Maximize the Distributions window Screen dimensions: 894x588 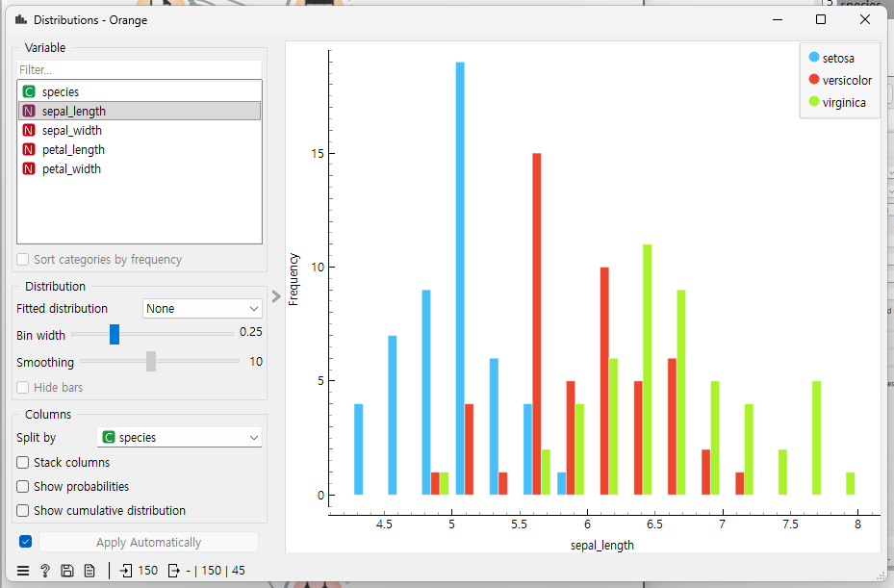point(821,19)
